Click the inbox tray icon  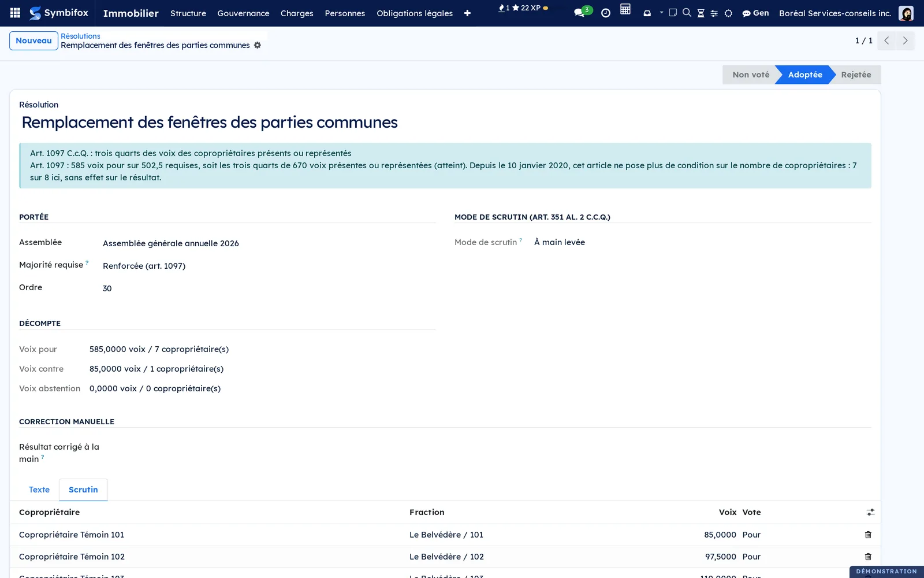[647, 13]
